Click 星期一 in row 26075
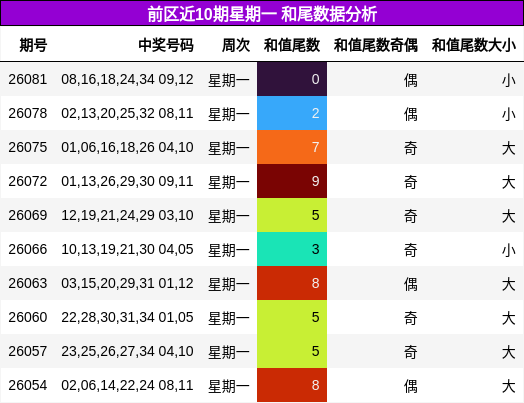Image resolution: width=524 pixels, height=403 pixels. (229, 148)
